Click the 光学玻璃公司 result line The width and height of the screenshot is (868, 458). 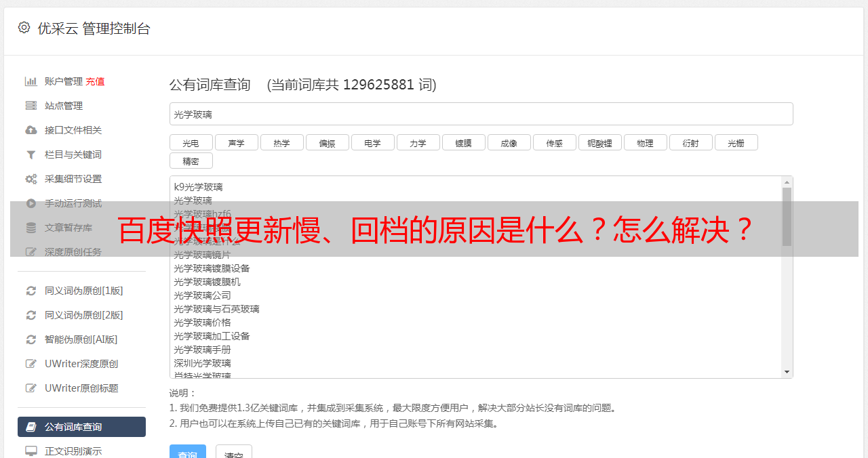click(x=202, y=295)
